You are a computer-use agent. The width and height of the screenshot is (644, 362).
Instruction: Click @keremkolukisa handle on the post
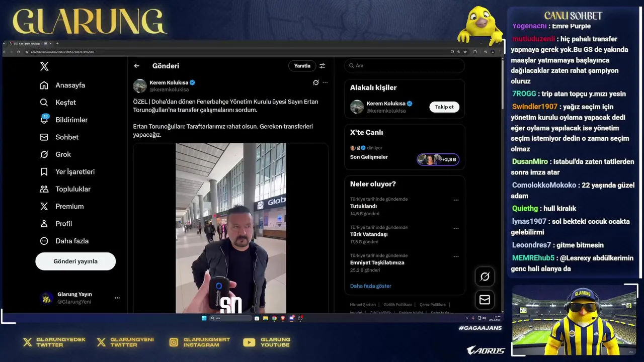coord(169,89)
